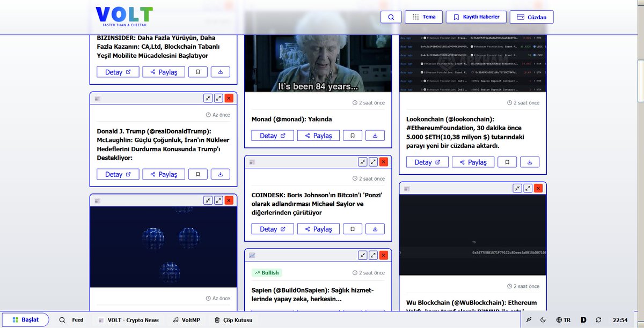Close the COINDESK Boris Johnson card
The height and width of the screenshot is (328, 644).
pyautogui.click(x=384, y=162)
